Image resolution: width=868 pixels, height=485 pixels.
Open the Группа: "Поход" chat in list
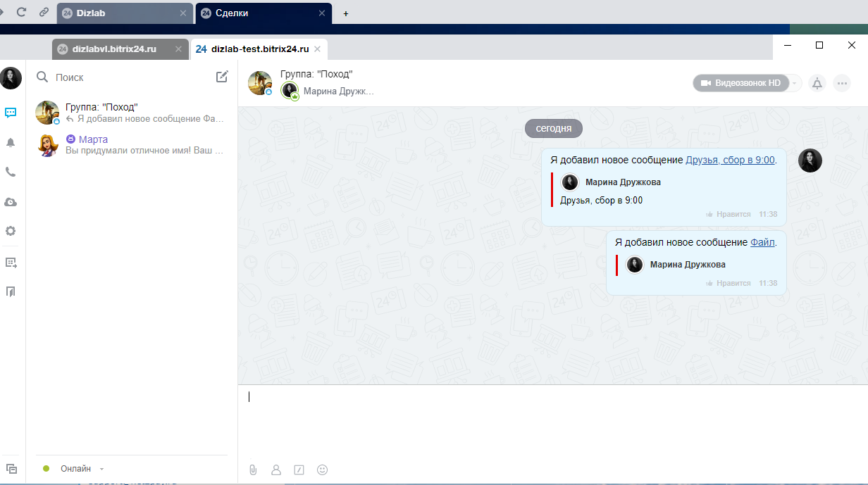(132, 113)
